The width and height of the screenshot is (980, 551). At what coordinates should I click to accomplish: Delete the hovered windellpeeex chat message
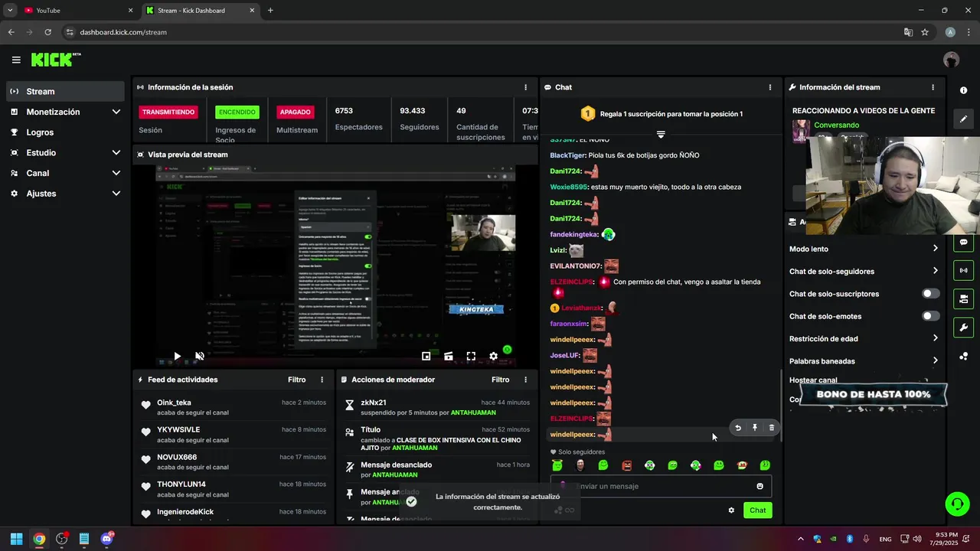[x=772, y=428]
